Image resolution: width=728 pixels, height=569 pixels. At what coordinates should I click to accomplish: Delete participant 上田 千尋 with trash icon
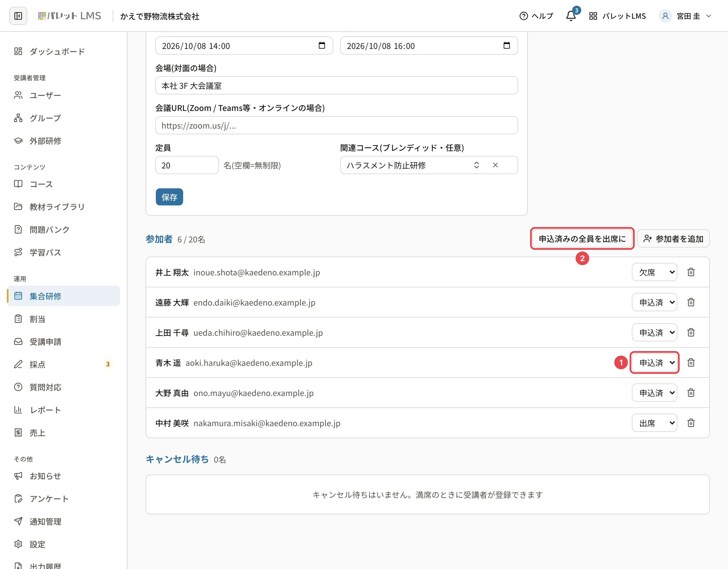click(691, 332)
